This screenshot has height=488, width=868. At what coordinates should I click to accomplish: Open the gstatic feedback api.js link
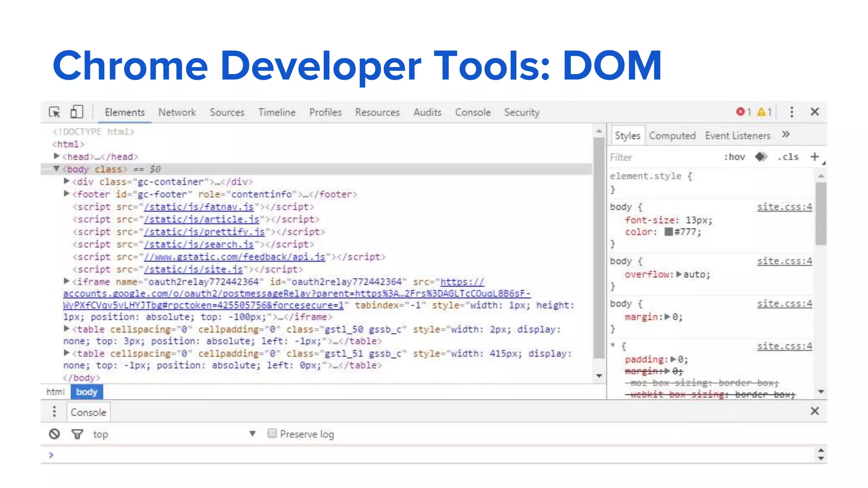pyautogui.click(x=234, y=257)
